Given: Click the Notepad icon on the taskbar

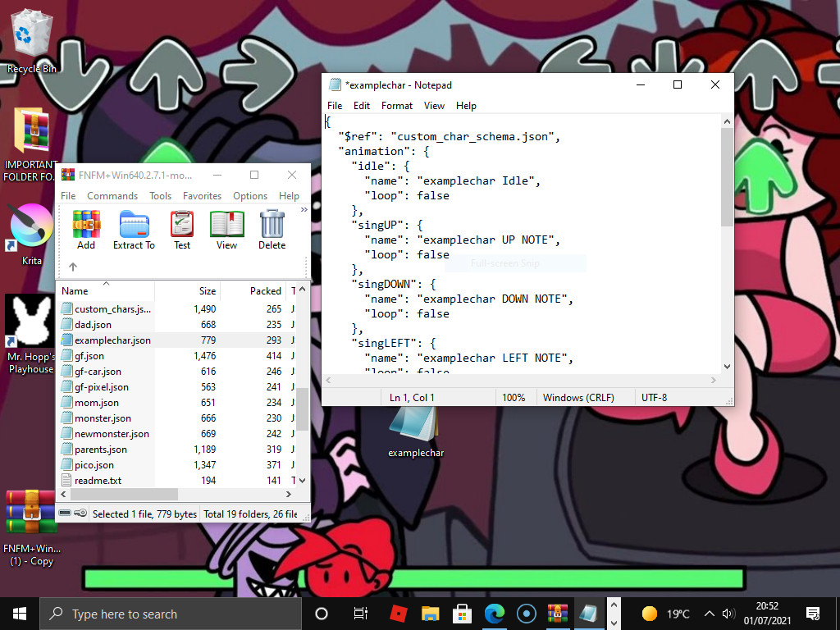Looking at the screenshot, I should click(589, 613).
